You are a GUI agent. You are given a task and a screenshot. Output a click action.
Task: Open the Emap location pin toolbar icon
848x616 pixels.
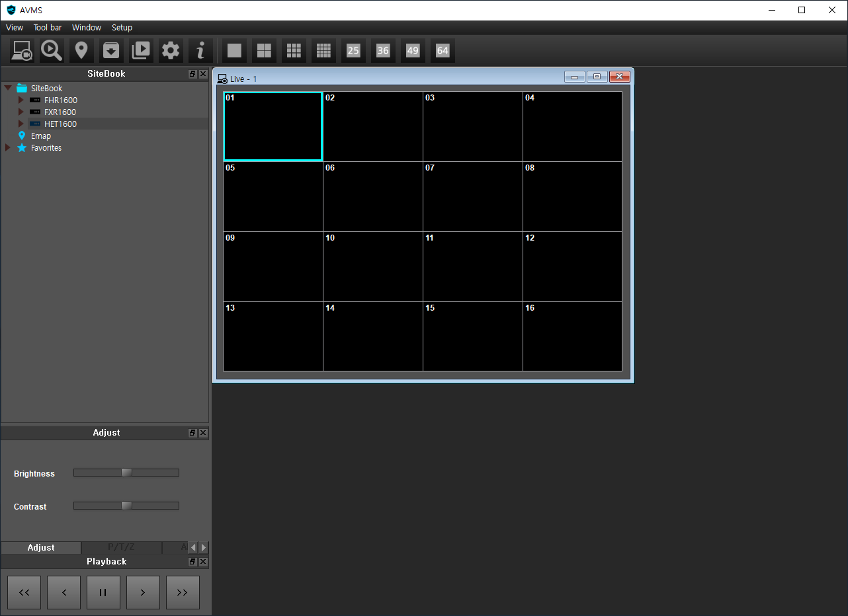[x=81, y=51]
